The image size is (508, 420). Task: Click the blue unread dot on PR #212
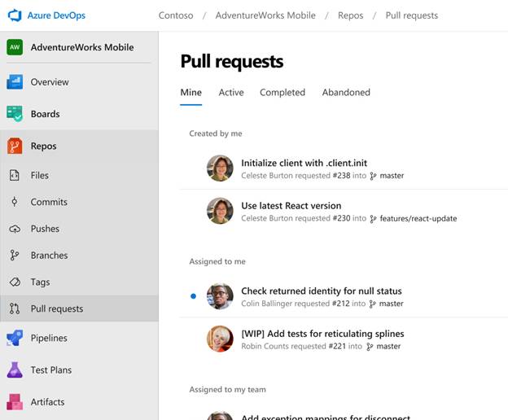pyautogui.click(x=194, y=296)
